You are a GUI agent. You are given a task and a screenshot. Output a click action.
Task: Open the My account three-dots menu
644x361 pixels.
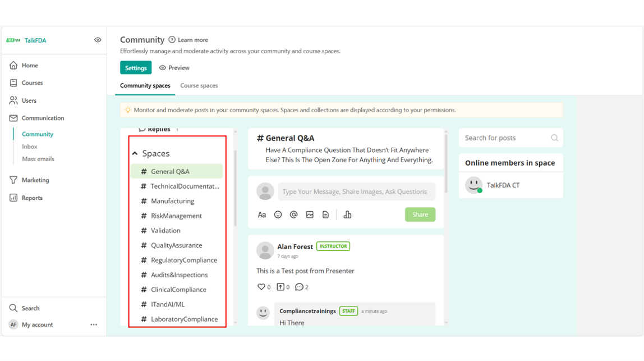94,325
